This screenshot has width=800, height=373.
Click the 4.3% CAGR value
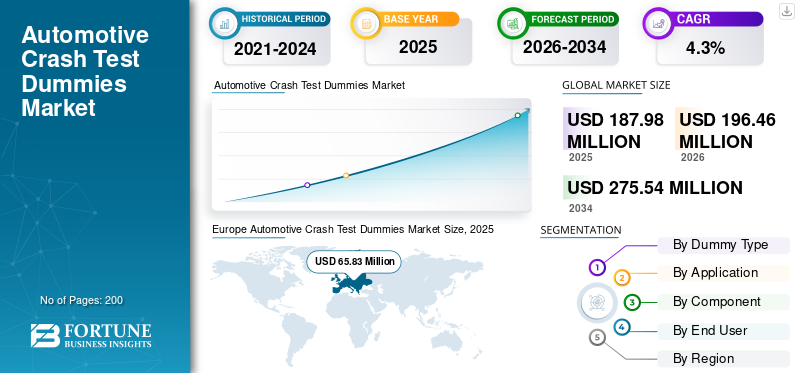tap(705, 48)
